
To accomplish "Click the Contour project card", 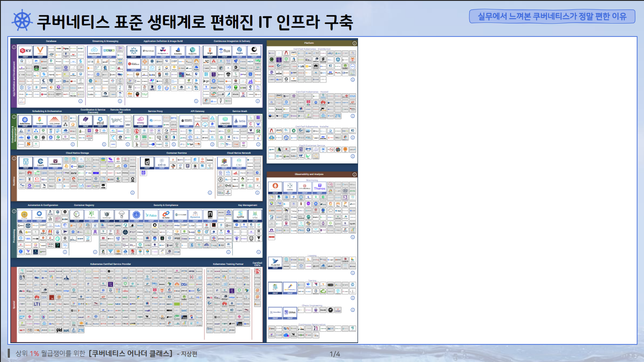I will pyautogui.click(x=155, y=121).
